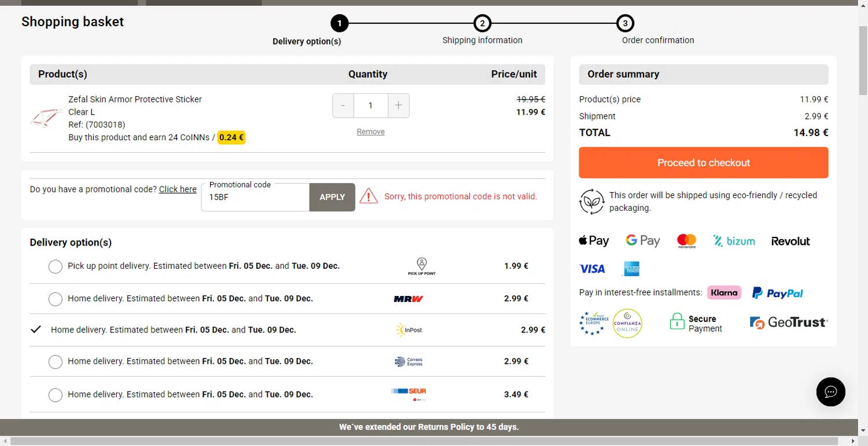
Task: Click the Secure Payment lock icon
Action: pos(677,321)
